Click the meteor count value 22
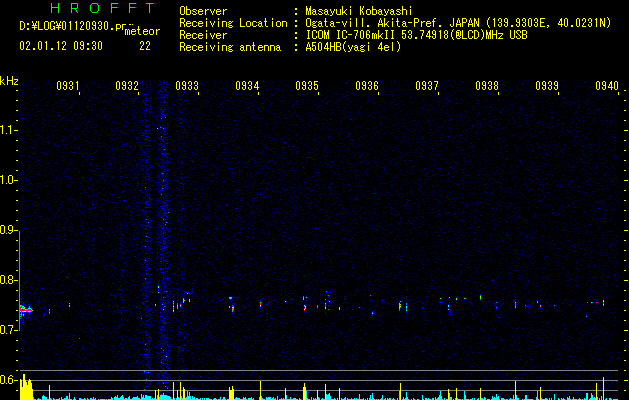 145,46
